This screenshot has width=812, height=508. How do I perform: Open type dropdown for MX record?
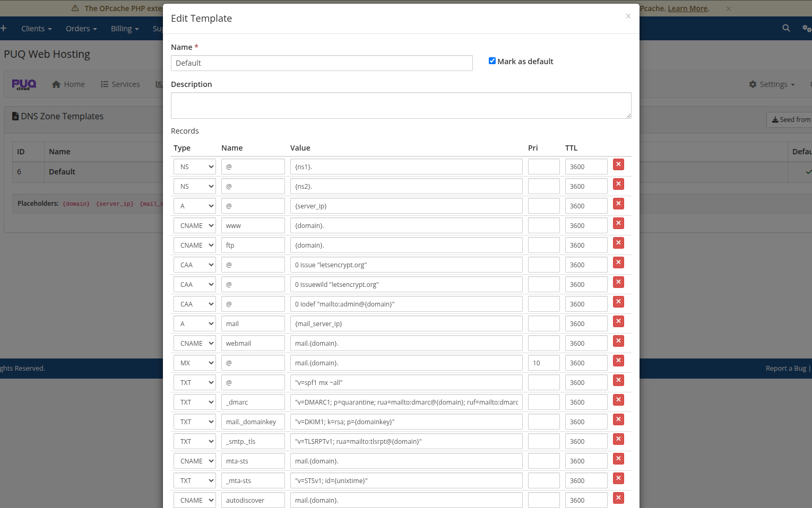click(x=195, y=363)
